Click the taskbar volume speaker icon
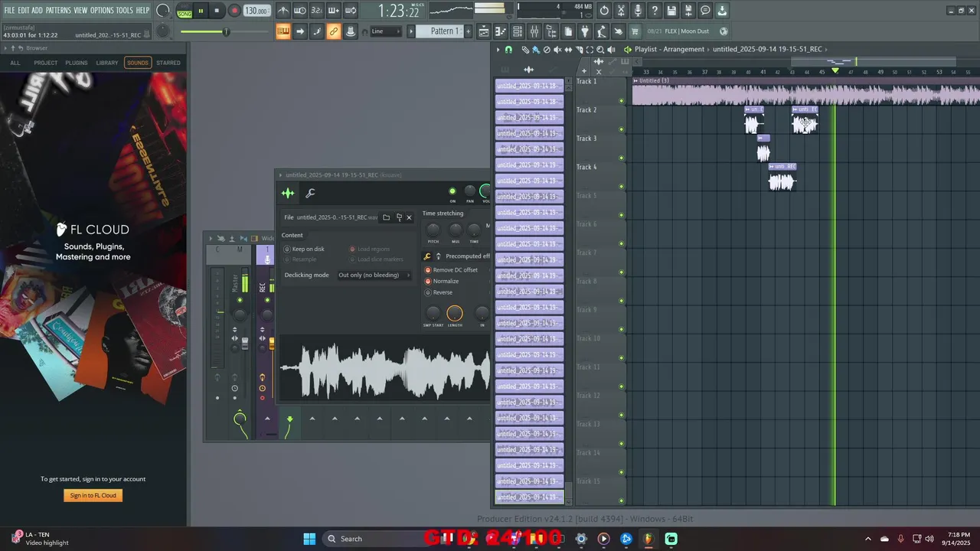The image size is (980, 551). [x=929, y=539]
